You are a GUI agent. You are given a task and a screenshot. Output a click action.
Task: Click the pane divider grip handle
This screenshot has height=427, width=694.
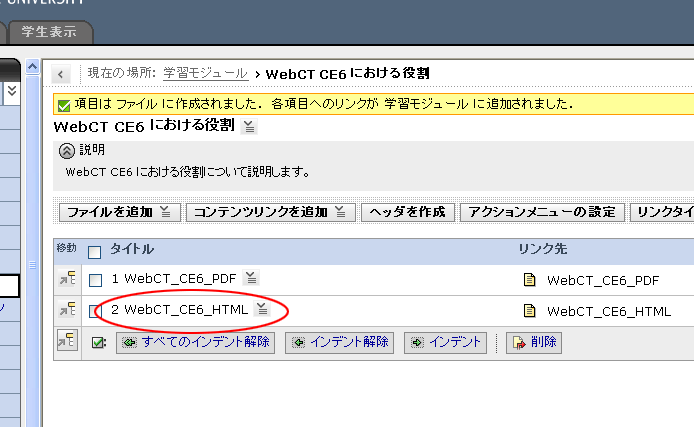(x=32, y=265)
